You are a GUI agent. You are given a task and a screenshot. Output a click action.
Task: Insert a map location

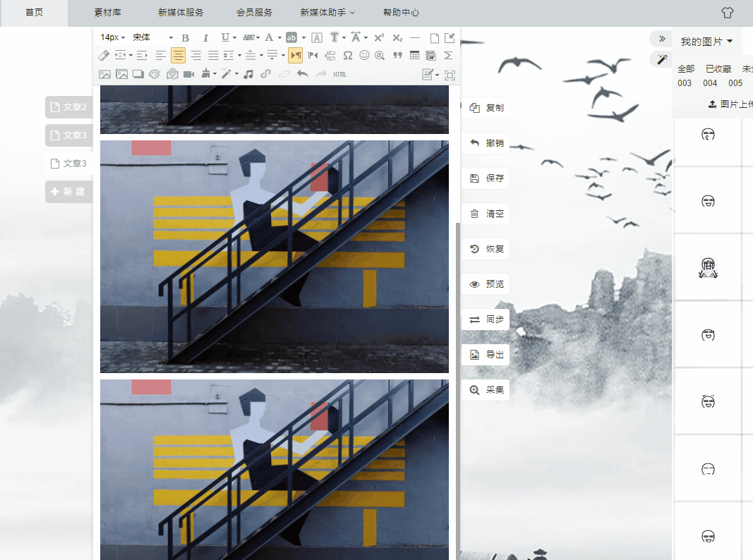172,74
